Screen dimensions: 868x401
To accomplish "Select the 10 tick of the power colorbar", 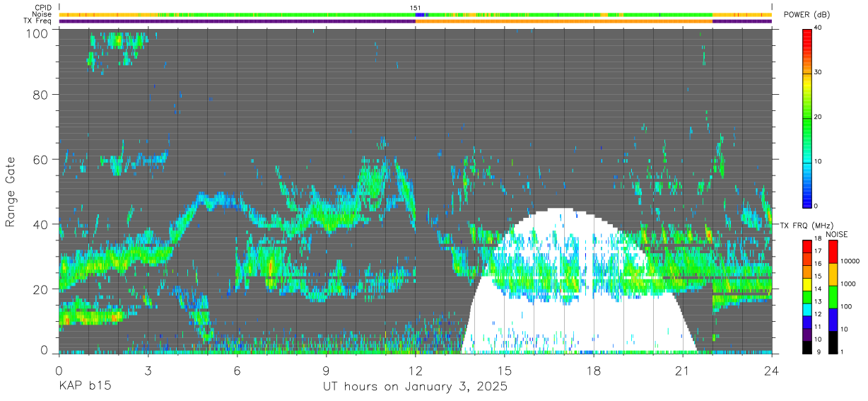I will [x=819, y=161].
